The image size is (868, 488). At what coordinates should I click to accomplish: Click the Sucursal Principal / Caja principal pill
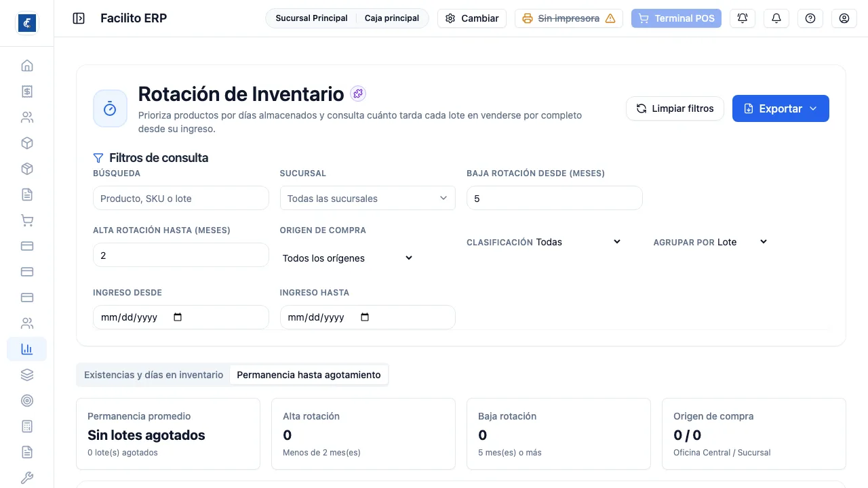[347, 18]
